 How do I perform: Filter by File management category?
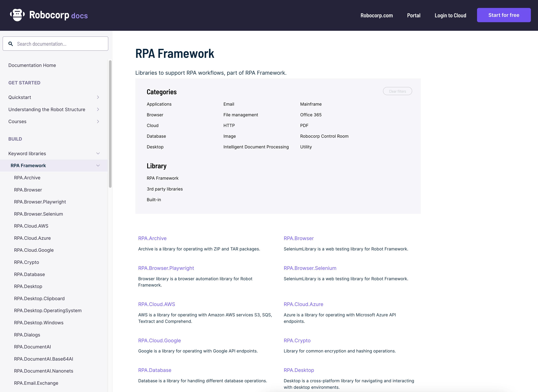tap(241, 115)
